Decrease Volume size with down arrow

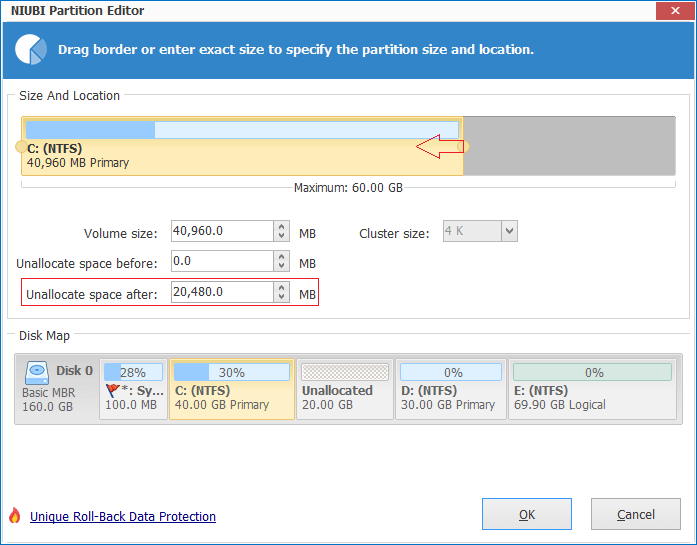pos(281,238)
